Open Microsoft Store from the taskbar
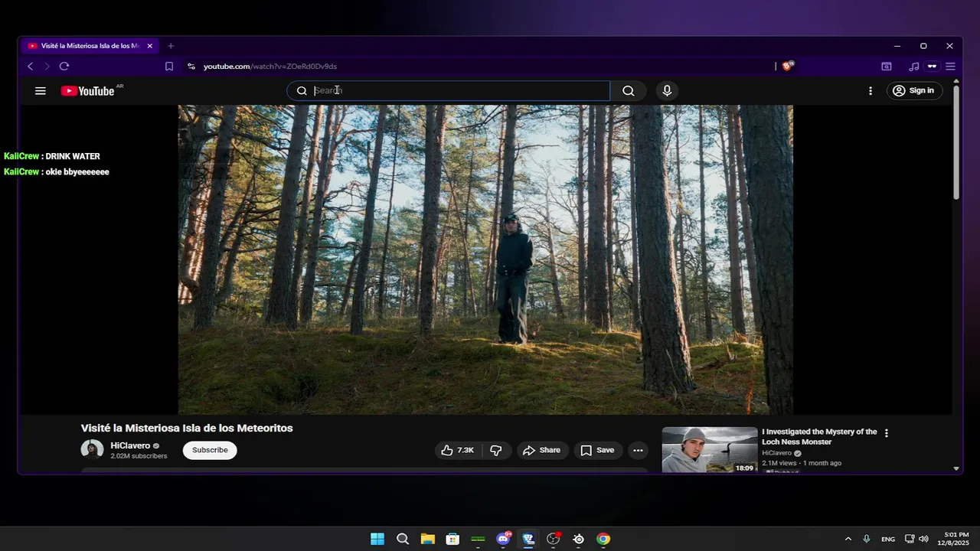 pos(452,539)
